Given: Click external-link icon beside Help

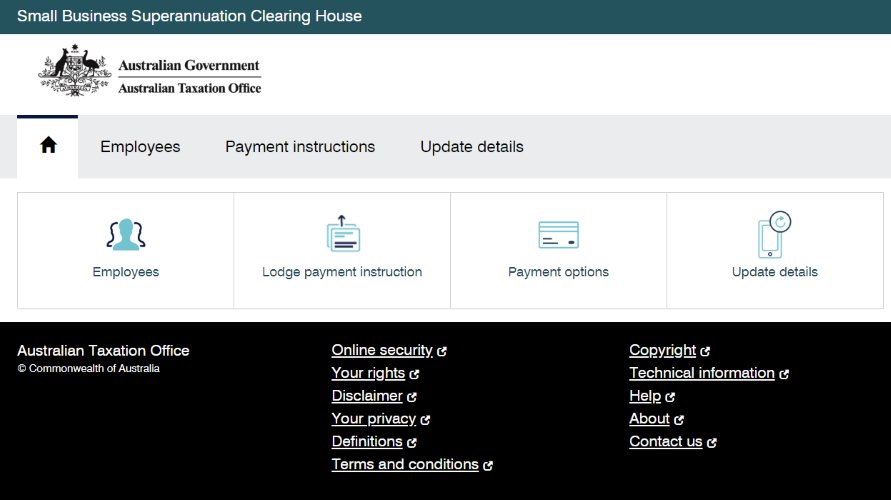Looking at the screenshot, I should [x=671, y=397].
